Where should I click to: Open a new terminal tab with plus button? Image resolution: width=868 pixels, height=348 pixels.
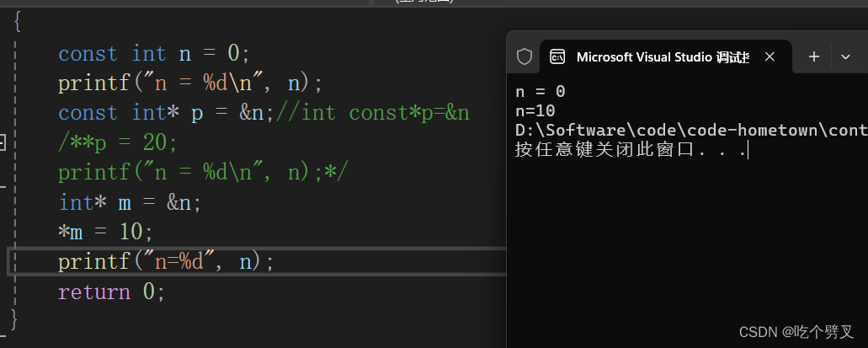(814, 56)
